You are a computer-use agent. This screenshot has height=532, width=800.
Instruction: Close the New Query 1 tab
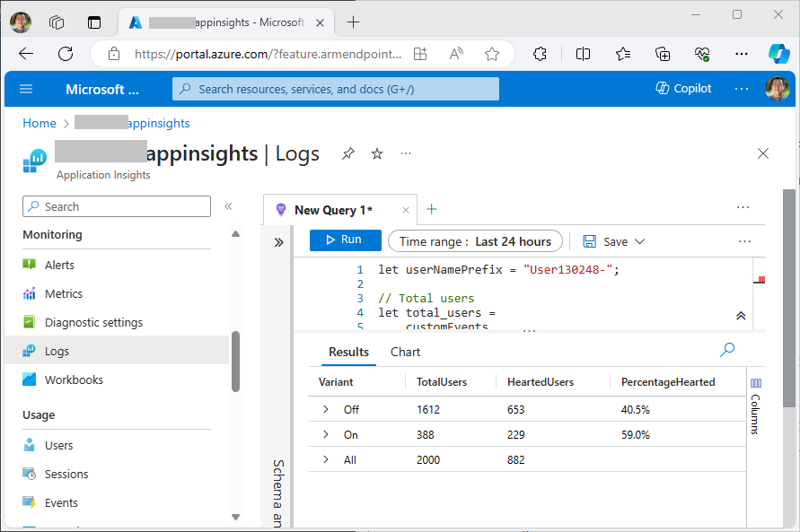(x=406, y=210)
